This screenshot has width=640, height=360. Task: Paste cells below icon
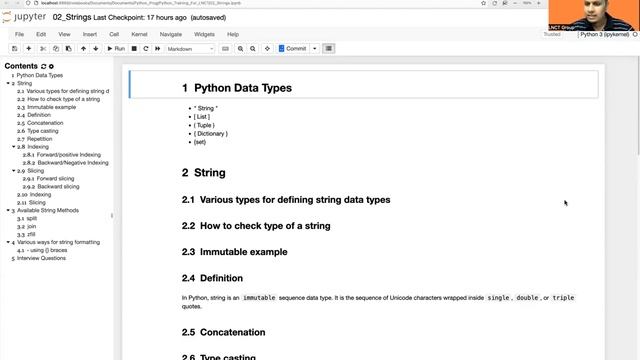tap(69, 49)
